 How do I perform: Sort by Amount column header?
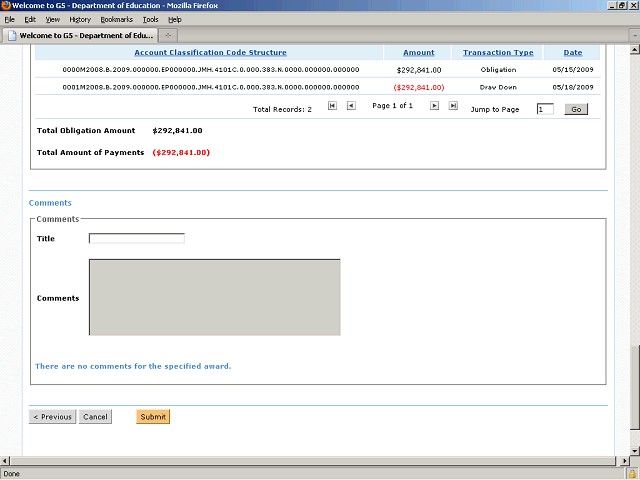419,53
